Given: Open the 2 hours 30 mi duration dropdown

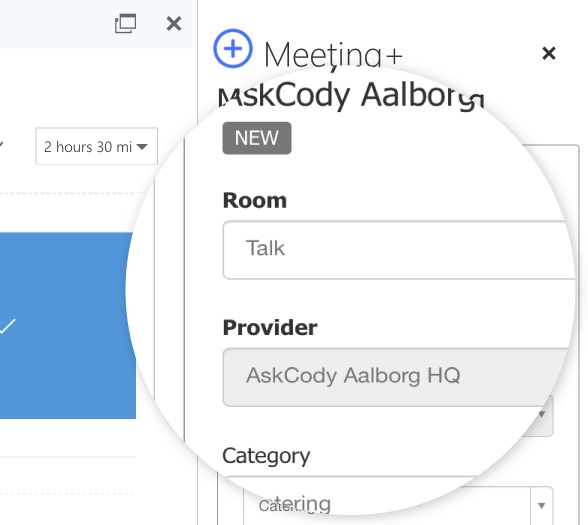Looking at the screenshot, I should tap(96, 146).
